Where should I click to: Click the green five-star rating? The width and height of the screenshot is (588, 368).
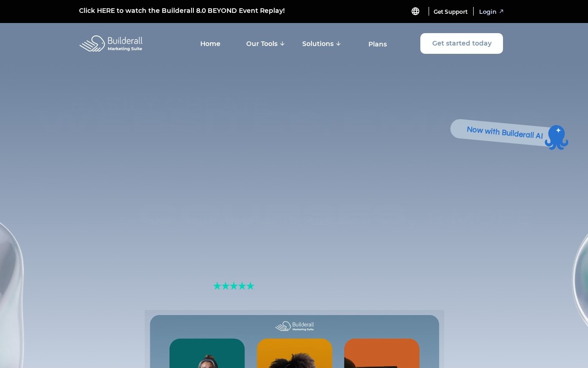pyautogui.click(x=233, y=286)
